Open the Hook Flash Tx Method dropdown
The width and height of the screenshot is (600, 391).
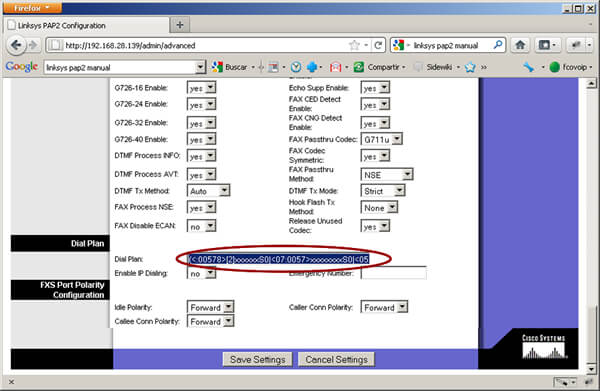click(x=379, y=208)
